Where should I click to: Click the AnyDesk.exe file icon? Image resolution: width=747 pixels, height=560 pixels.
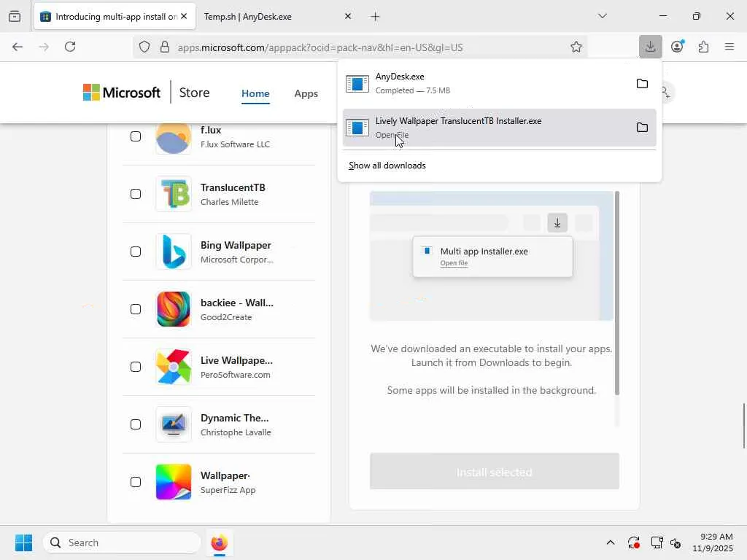[357, 83]
